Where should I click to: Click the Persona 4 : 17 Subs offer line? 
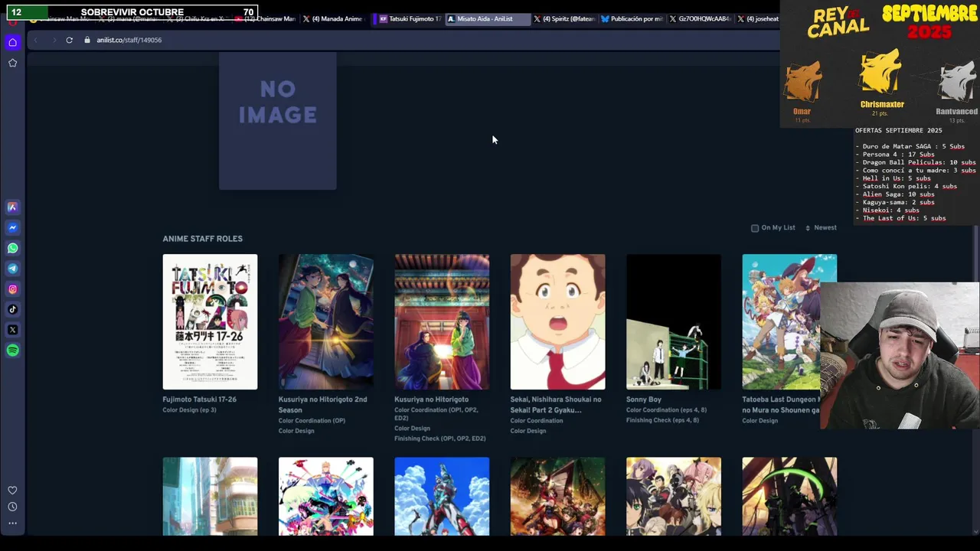[898, 155]
